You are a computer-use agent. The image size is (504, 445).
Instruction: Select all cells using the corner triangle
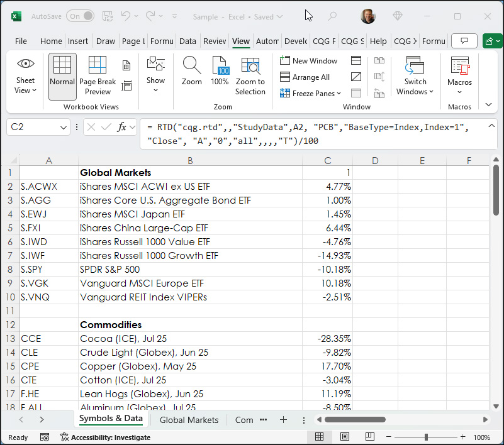pyautogui.click(x=13, y=160)
